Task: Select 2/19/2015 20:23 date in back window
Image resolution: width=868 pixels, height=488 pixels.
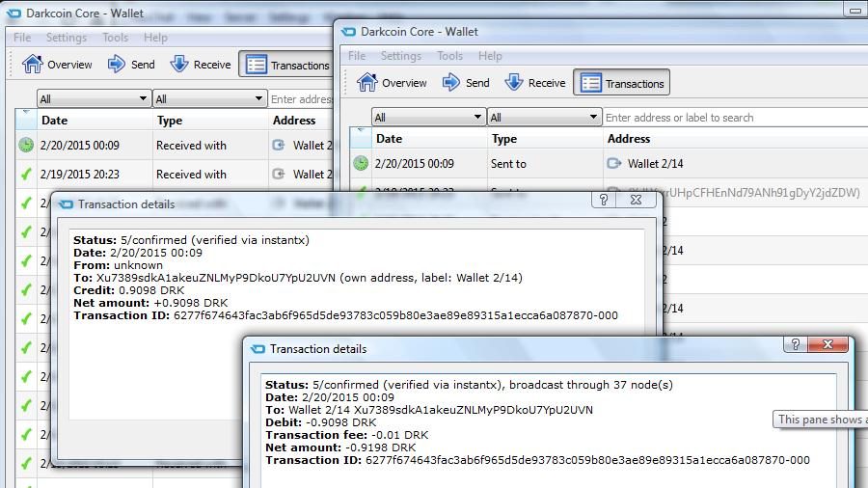Action: coord(80,174)
